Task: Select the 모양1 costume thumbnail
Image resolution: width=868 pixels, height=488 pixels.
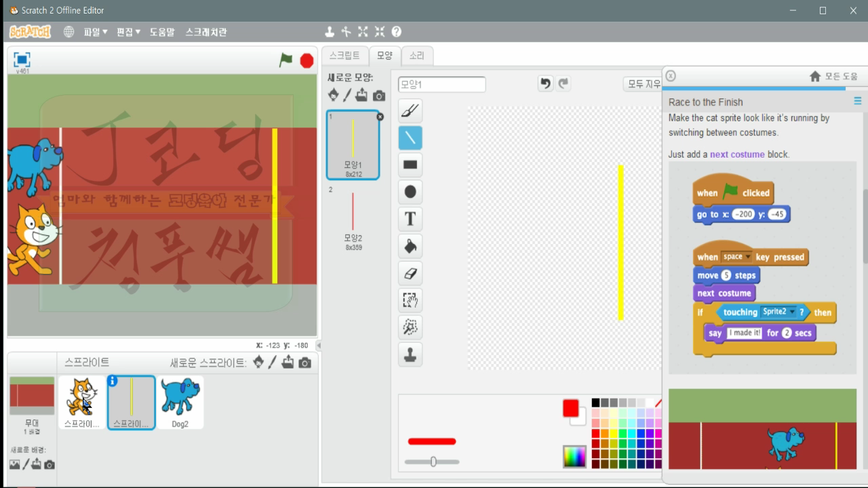Action: [353, 145]
